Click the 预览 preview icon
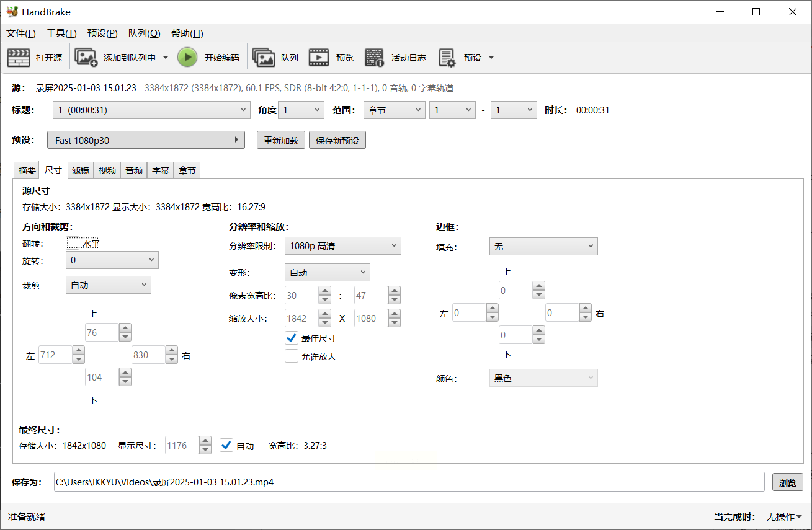The width and height of the screenshot is (812, 530). (319, 58)
